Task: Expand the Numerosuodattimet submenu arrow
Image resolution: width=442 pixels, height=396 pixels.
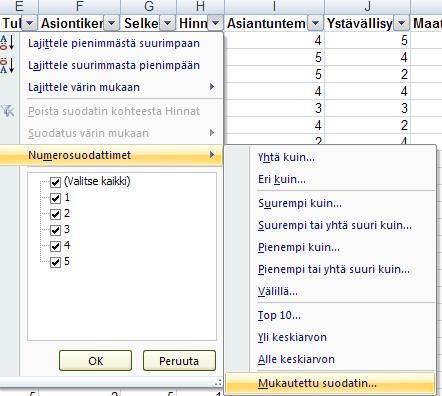Action: click(212, 155)
